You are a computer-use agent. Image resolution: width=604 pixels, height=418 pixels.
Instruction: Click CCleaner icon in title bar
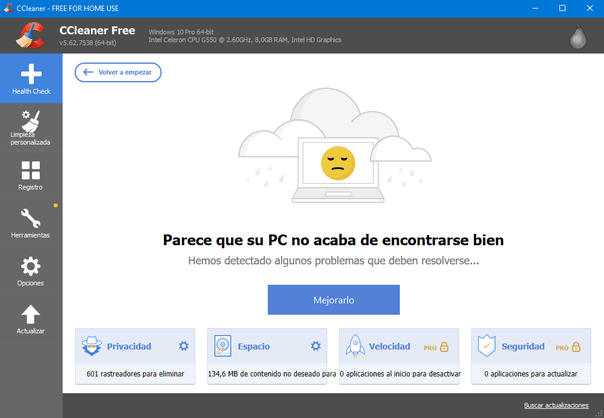tap(8, 8)
